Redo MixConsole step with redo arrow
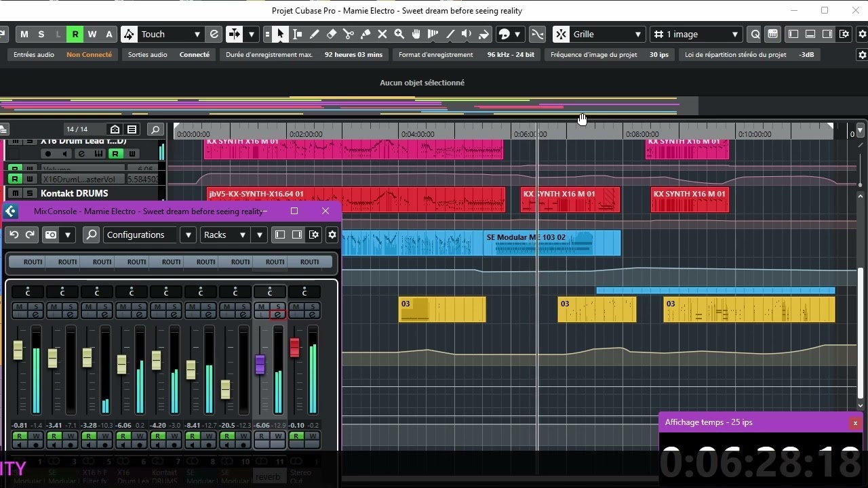The height and width of the screenshot is (488, 868). pyautogui.click(x=30, y=235)
